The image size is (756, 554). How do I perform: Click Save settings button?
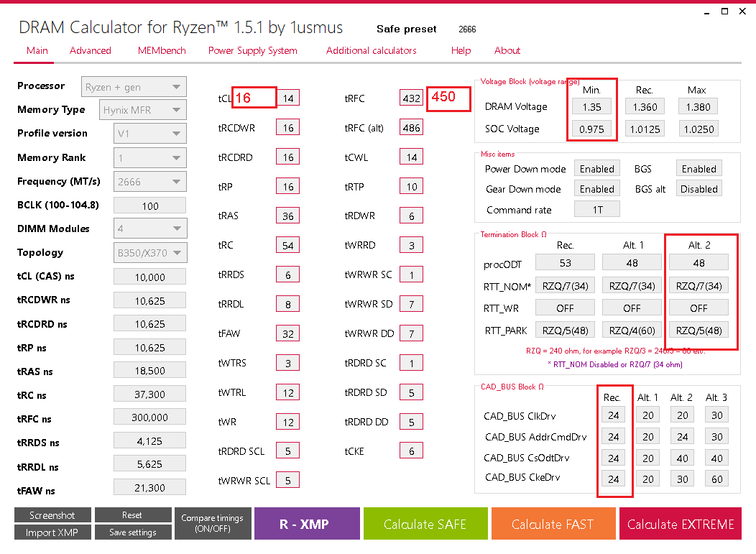(x=133, y=532)
